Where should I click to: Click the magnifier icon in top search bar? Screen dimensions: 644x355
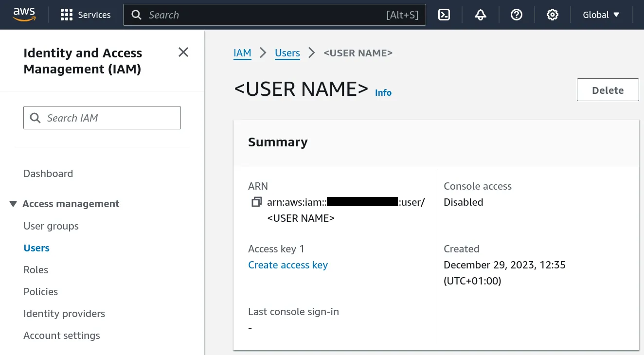[x=137, y=15]
